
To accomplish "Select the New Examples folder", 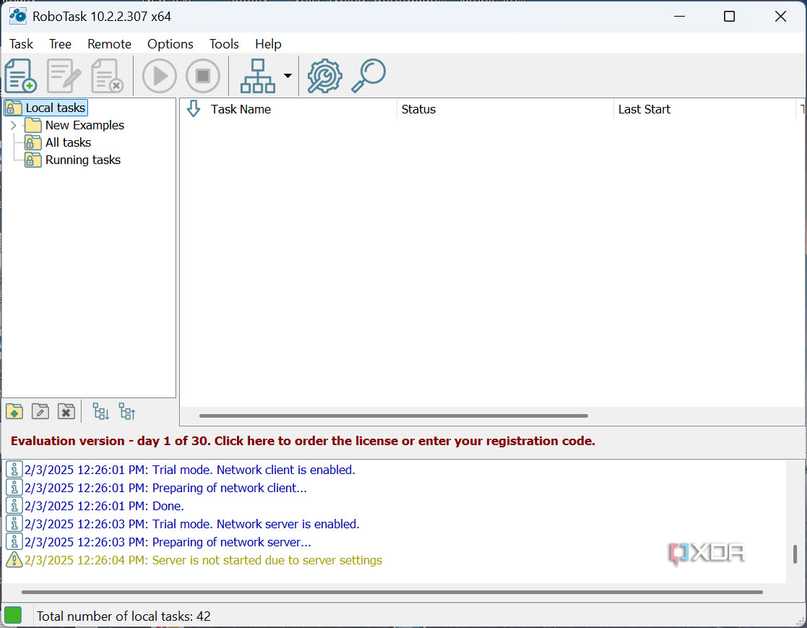I will (x=84, y=125).
